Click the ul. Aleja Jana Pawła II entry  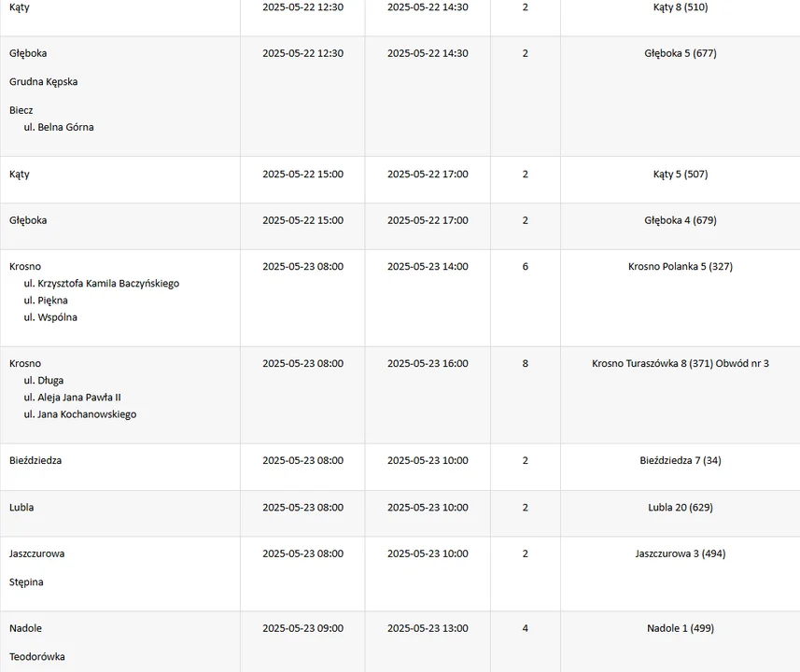pos(73,398)
